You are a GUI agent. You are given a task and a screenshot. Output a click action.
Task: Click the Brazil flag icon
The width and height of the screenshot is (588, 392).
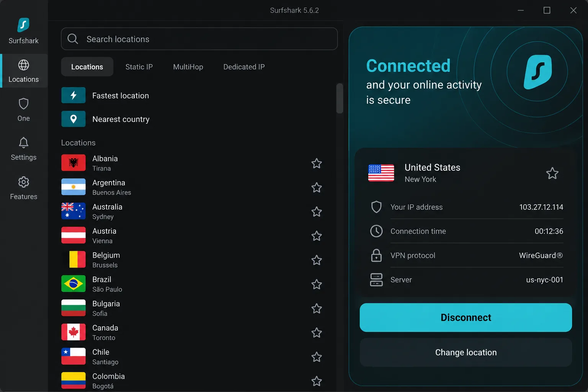click(x=73, y=284)
